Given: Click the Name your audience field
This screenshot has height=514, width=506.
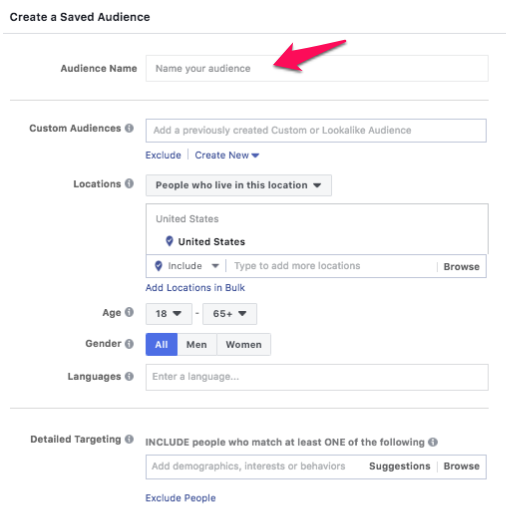Looking at the screenshot, I should [317, 68].
